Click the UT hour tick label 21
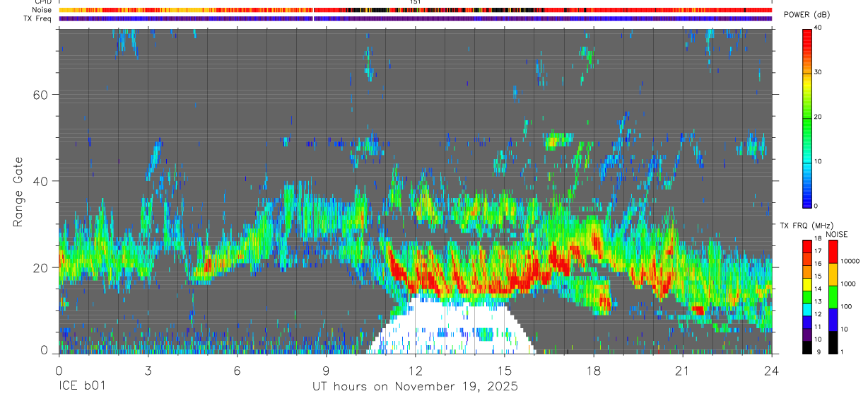 (682, 371)
